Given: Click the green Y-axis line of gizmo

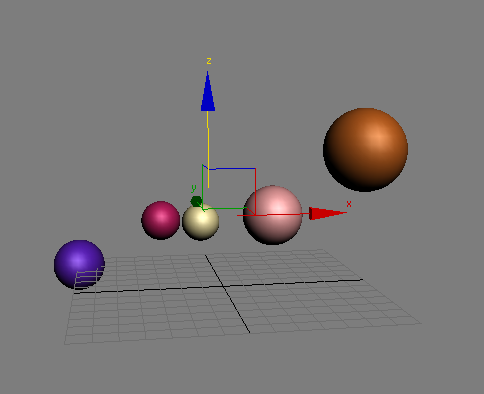Looking at the screenshot, I should click(202, 187).
